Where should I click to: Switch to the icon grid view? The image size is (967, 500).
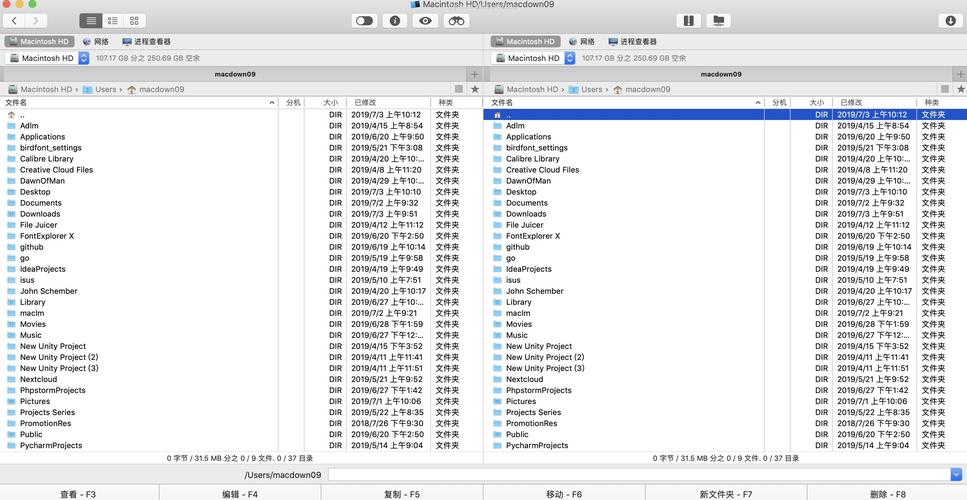point(134,20)
